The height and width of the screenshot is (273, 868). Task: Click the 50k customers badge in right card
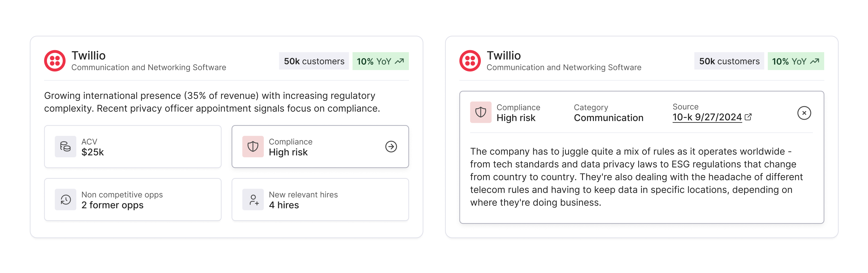tap(729, 61)
